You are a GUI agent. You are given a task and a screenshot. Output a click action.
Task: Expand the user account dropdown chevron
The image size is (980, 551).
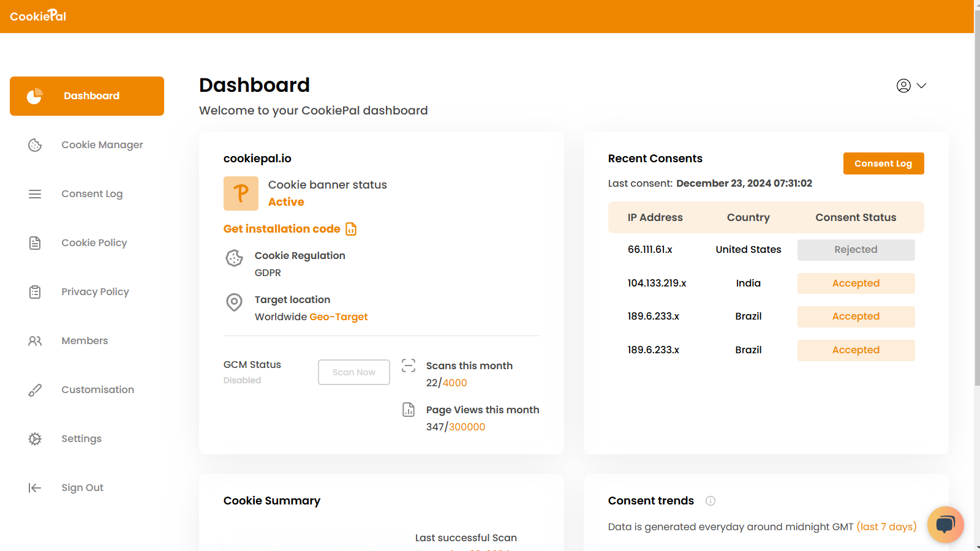(x=921, y=86)
